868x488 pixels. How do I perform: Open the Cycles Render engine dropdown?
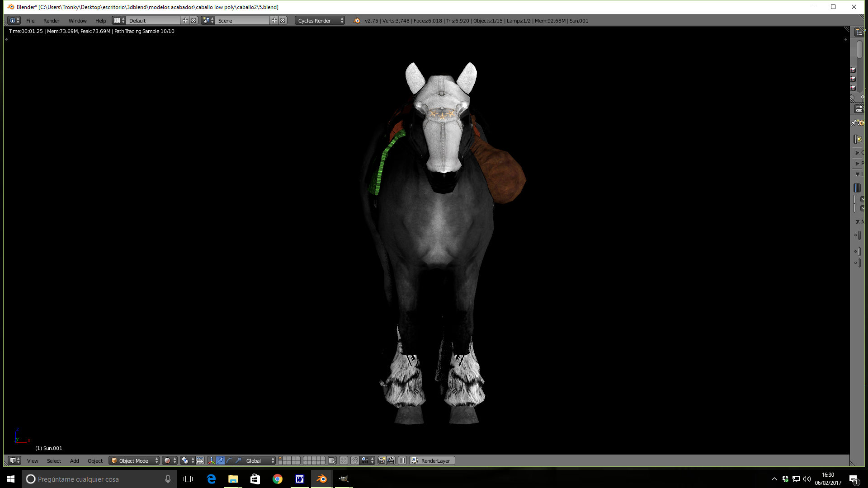coord(320,20)
